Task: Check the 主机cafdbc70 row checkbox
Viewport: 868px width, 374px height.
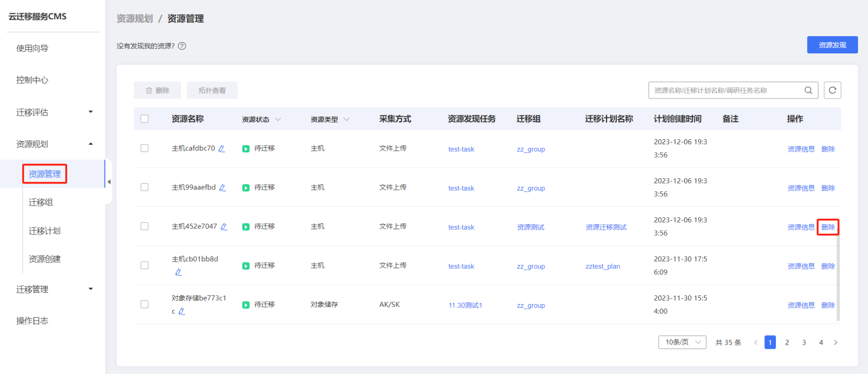Action: coord(145,148)
